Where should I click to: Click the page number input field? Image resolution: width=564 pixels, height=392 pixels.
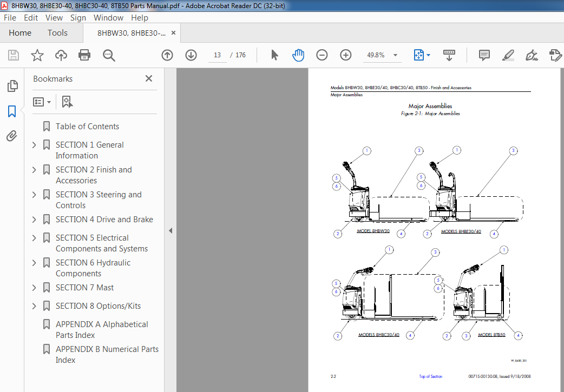click(218, 55)
